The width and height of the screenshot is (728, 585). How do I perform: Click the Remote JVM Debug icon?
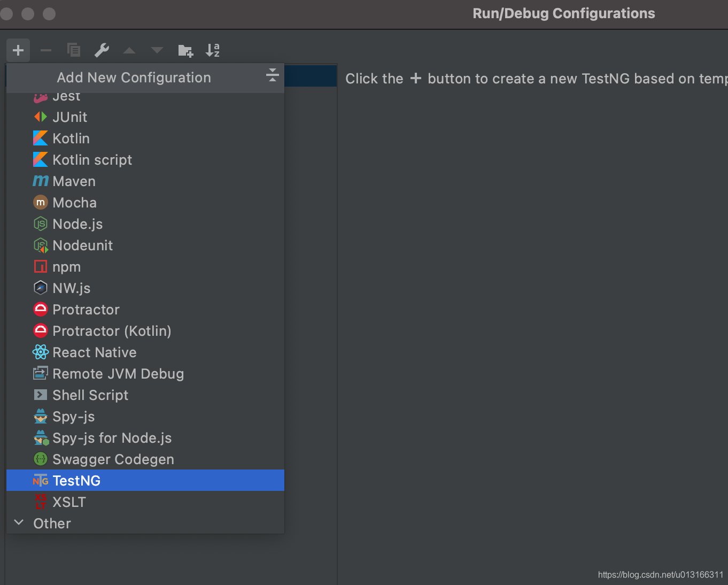41,373
